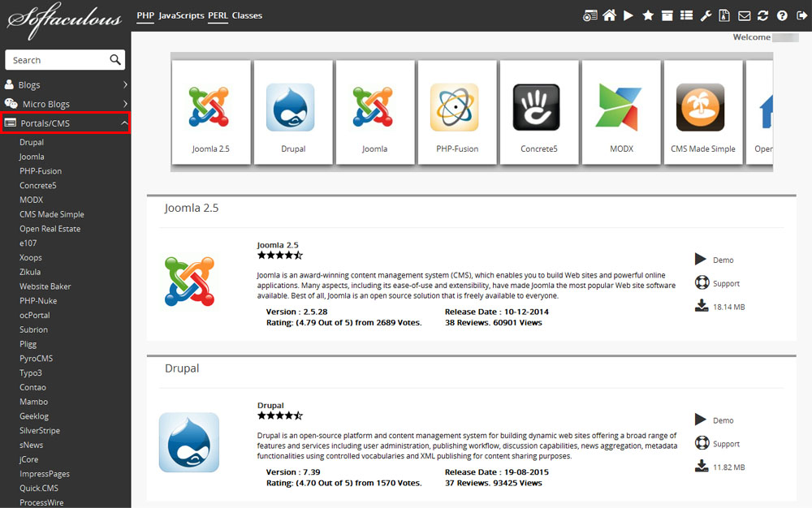Open Pligg in the sidebar
Screen dimensions: 812x508
coord(28,344)
